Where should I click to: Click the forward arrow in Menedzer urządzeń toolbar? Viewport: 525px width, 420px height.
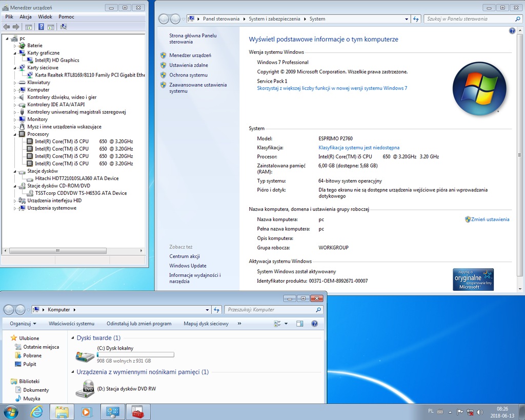[16, 27]
